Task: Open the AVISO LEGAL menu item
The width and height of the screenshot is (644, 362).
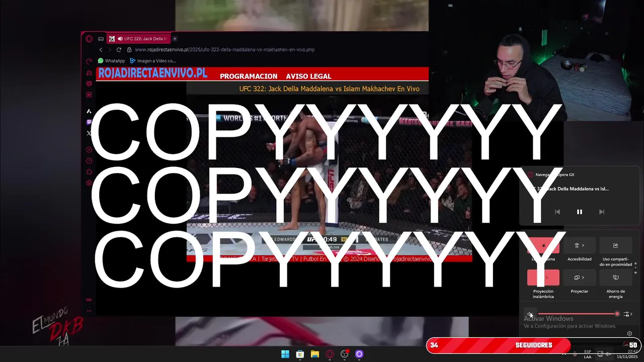Action: (308, 76)
